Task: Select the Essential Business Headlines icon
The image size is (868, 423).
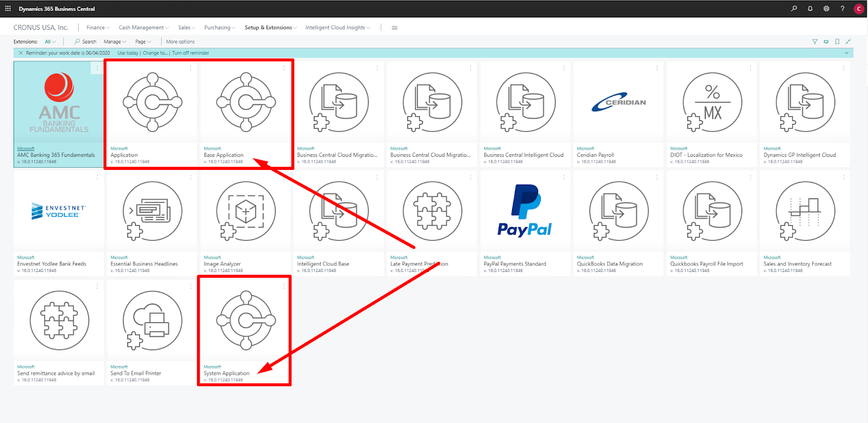Action: (152, 211)
